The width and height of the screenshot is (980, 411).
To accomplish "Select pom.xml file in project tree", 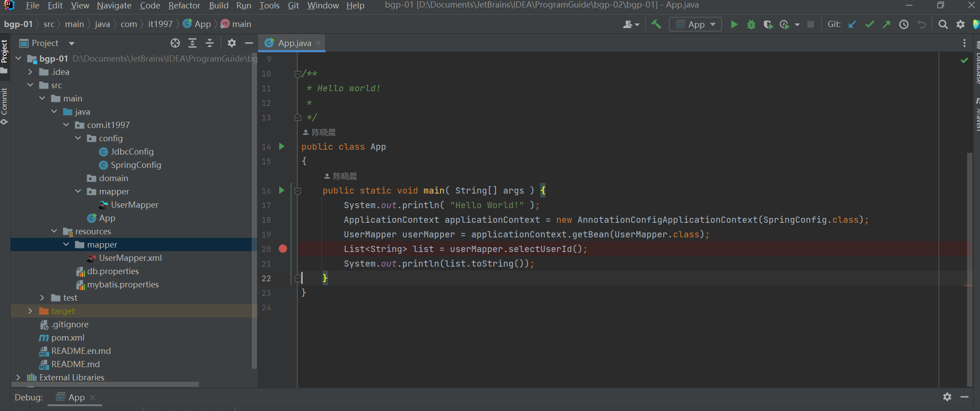I will coord(62,337).
